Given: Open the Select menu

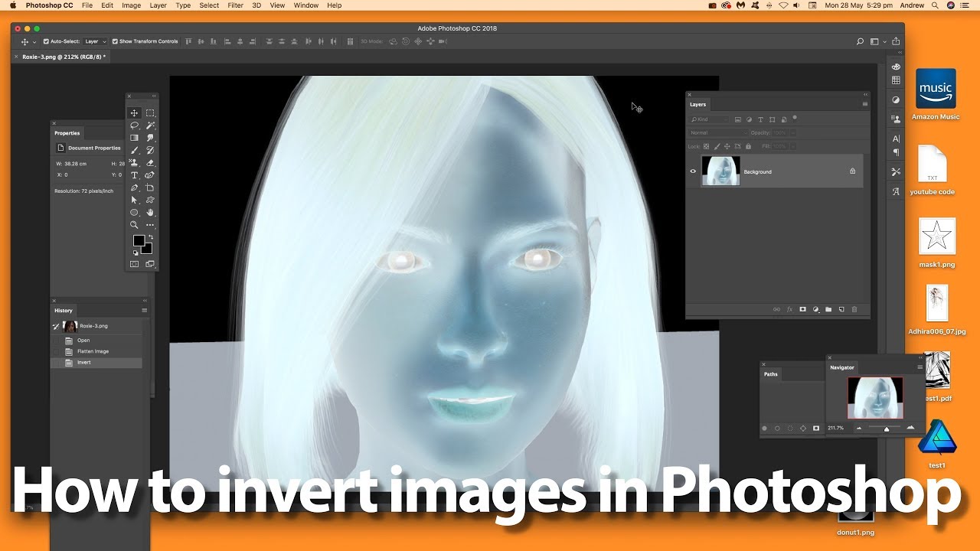Looking at the screenshot, I should (209, 5).
